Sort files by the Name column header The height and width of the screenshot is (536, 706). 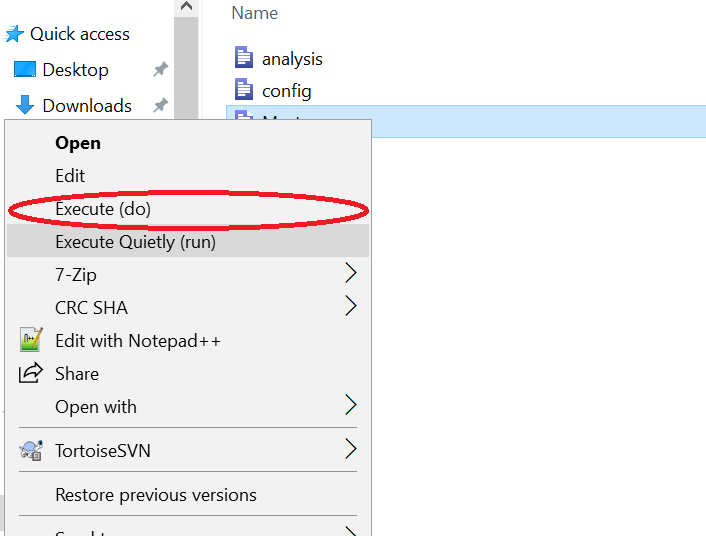tap(255, 13)
